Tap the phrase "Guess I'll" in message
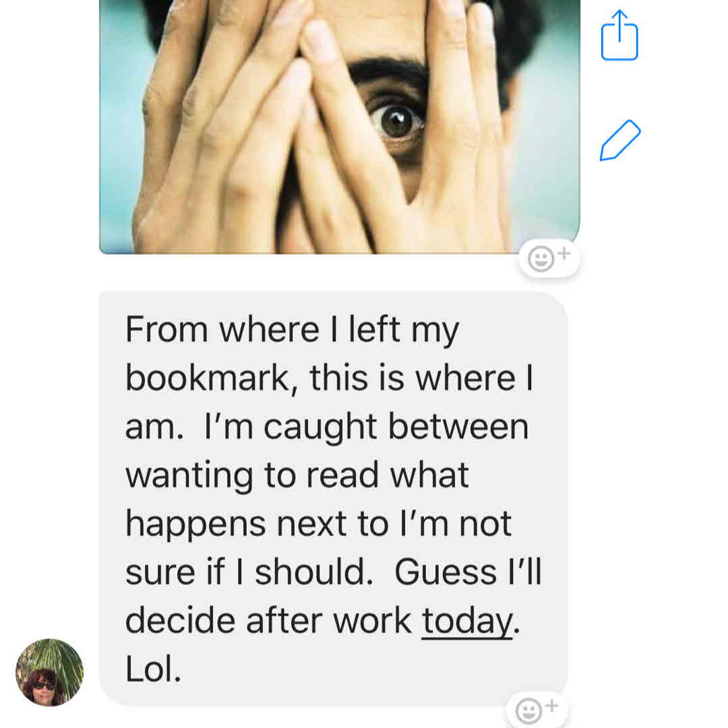Image resolution: width=728 pixels, height=728 pixels. click(x=468, y=572)
